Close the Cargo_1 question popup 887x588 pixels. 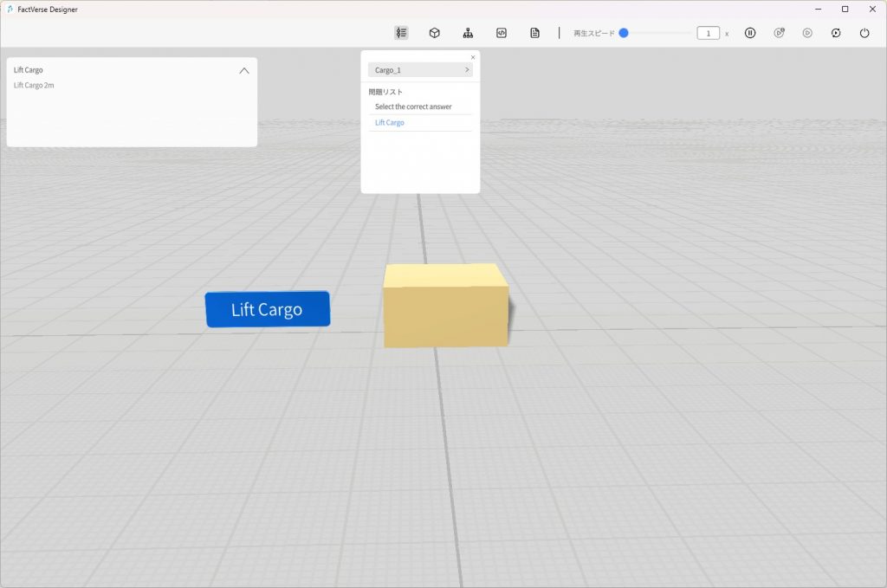click(473, 57)
